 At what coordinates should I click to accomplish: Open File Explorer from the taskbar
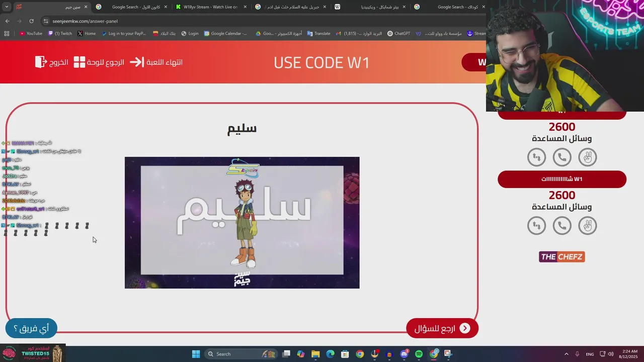(x=315, y=354)
